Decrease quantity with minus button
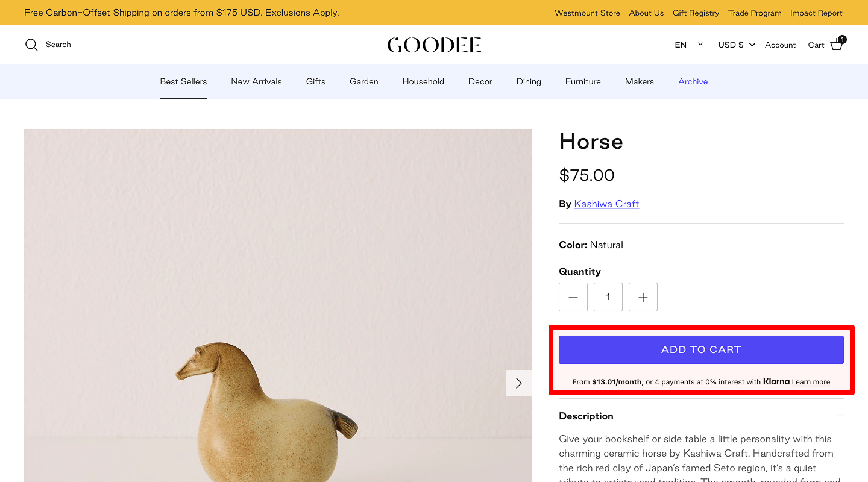 point(573,297)
